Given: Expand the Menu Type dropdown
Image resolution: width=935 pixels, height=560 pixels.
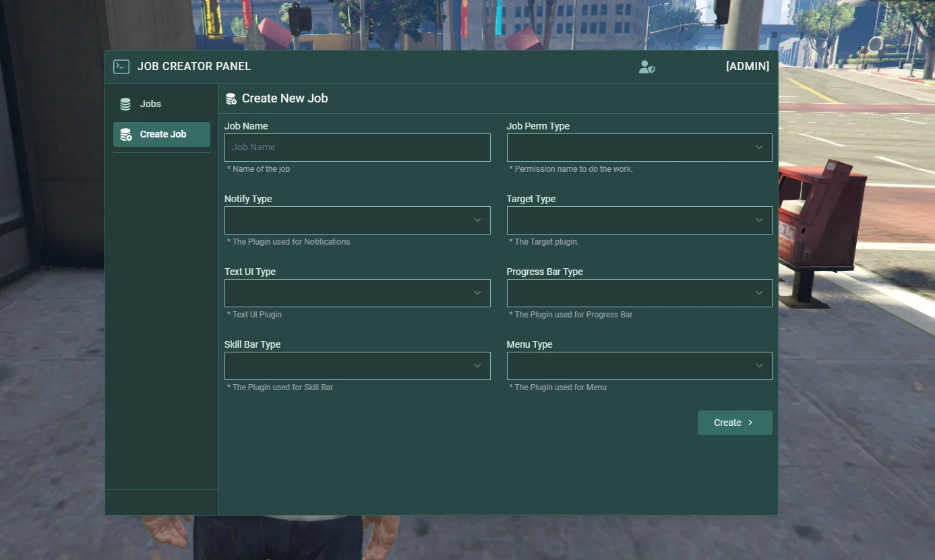Looking at the screenshot, I should coord(638,366).
